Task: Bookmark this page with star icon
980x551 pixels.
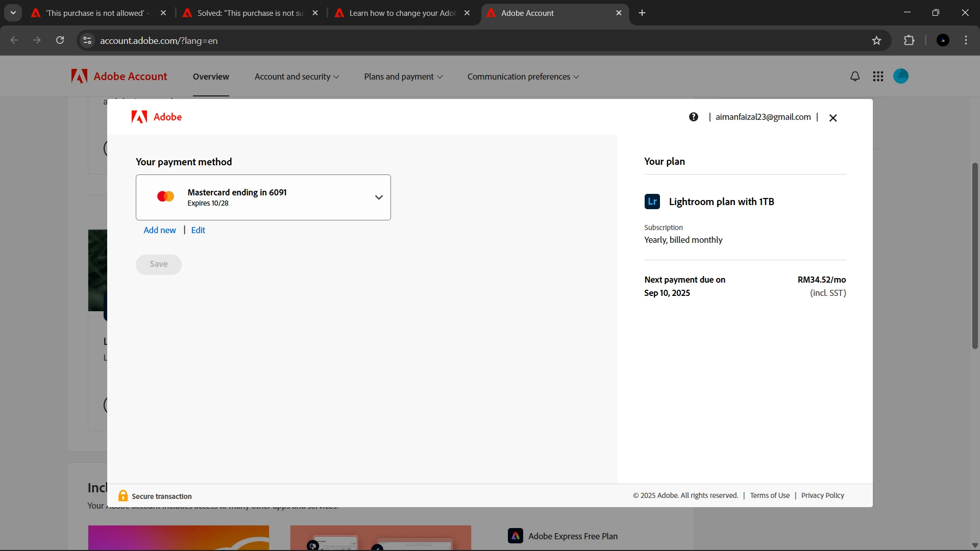Action: coord(876,41)
